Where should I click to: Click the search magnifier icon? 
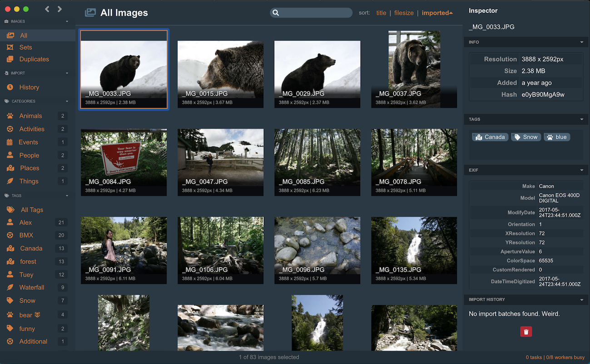276,13
